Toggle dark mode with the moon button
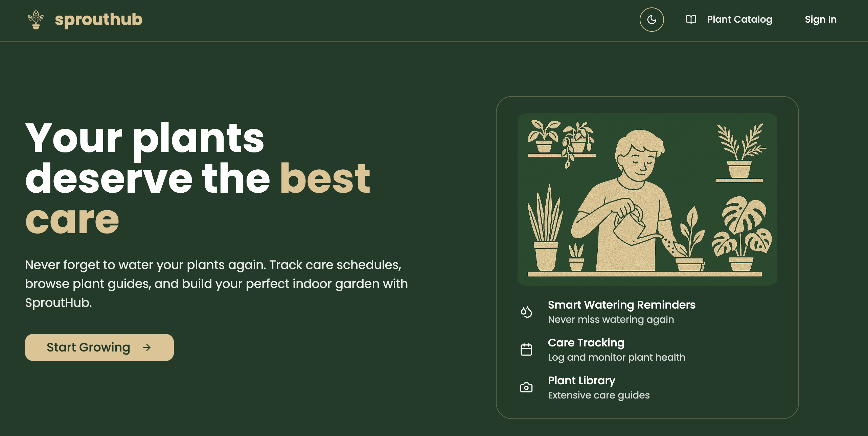Screen dimensions: 868x436 [652, 20]
